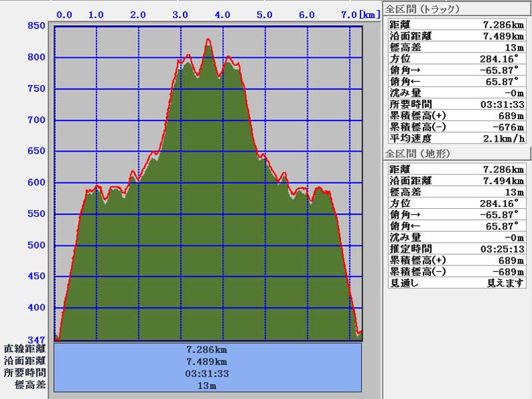Click the 4.0 distance axis label
Viewport: 532px width, 399px height.
(x=223, y=15)
